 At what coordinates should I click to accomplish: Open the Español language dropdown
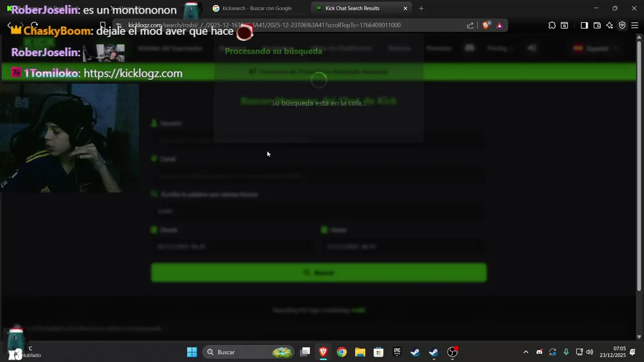[596, 48]
